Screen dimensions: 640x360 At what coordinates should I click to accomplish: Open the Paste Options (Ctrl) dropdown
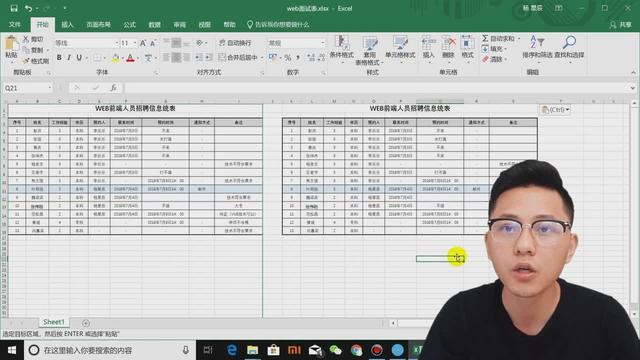tap(555, 109)
